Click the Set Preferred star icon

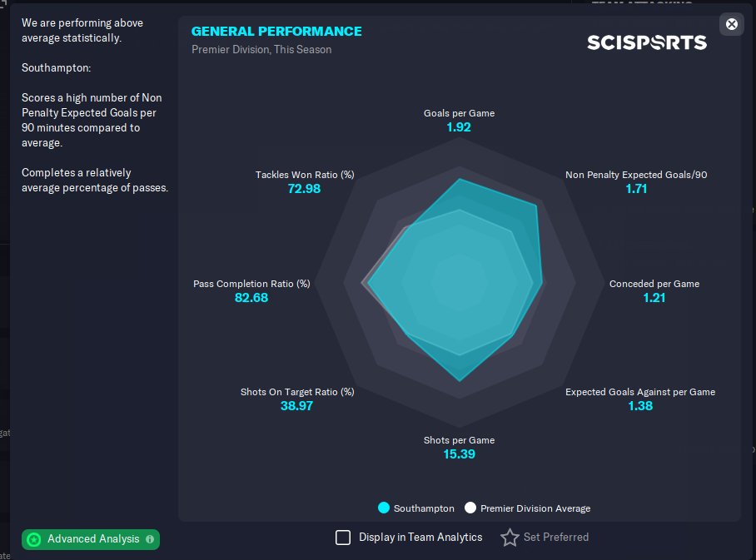click(x=510, y=538)
